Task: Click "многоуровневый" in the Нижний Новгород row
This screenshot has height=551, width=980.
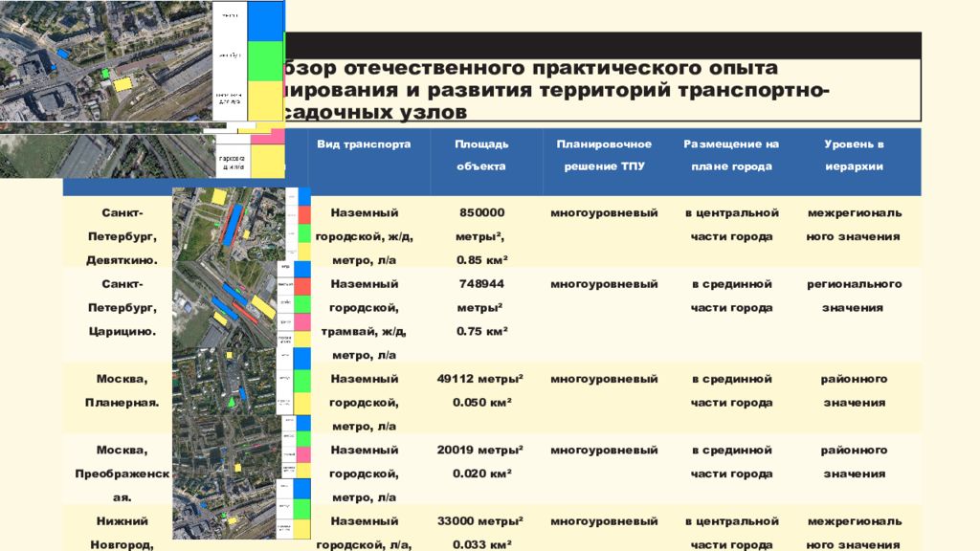Action: point(604,521)
